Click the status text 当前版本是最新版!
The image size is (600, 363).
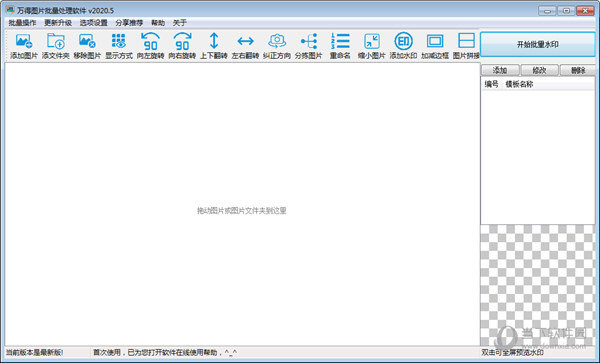(x=34, y=352)
